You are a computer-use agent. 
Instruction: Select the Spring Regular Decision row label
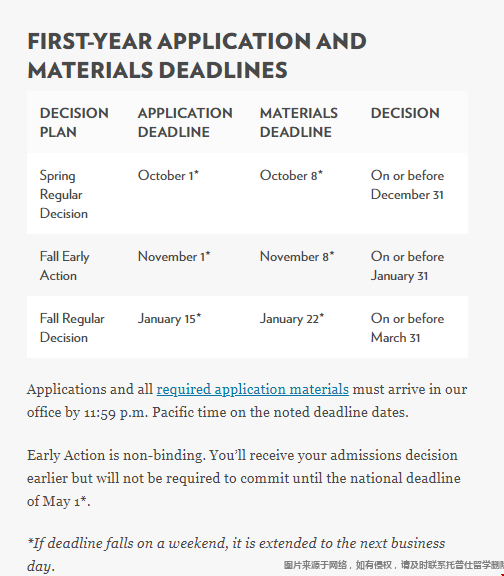click(64, 194)
